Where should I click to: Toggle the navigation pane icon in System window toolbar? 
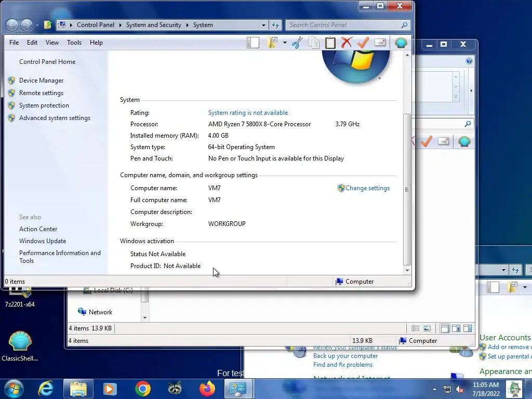[x=253, y=43]
